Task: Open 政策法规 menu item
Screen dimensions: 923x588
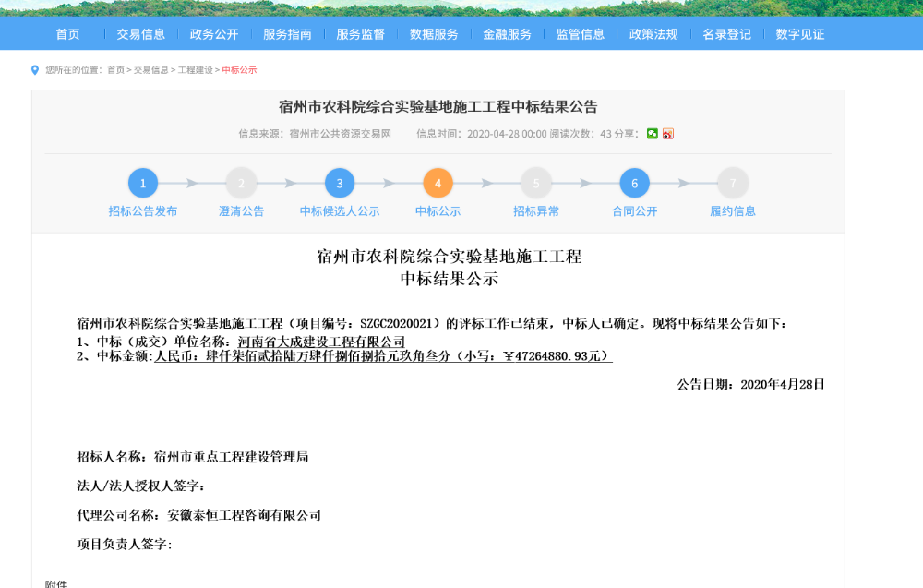Action: click(653, 34)
